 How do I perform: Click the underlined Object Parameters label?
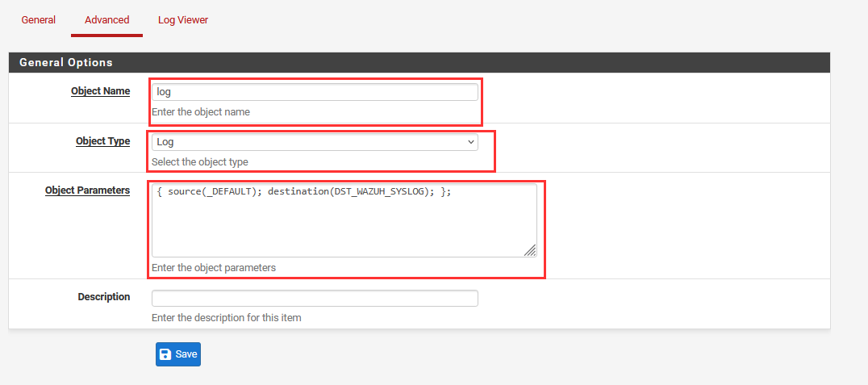coord(87,190)
